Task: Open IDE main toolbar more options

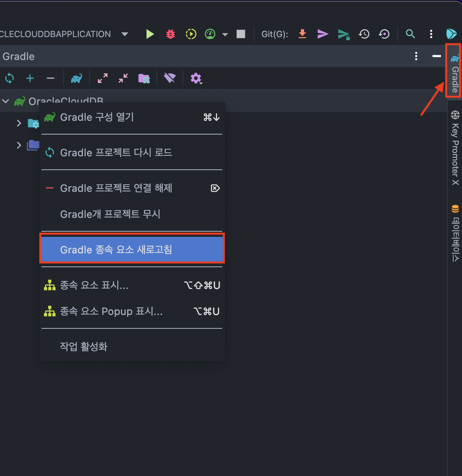Action: [x=431, y=34]
